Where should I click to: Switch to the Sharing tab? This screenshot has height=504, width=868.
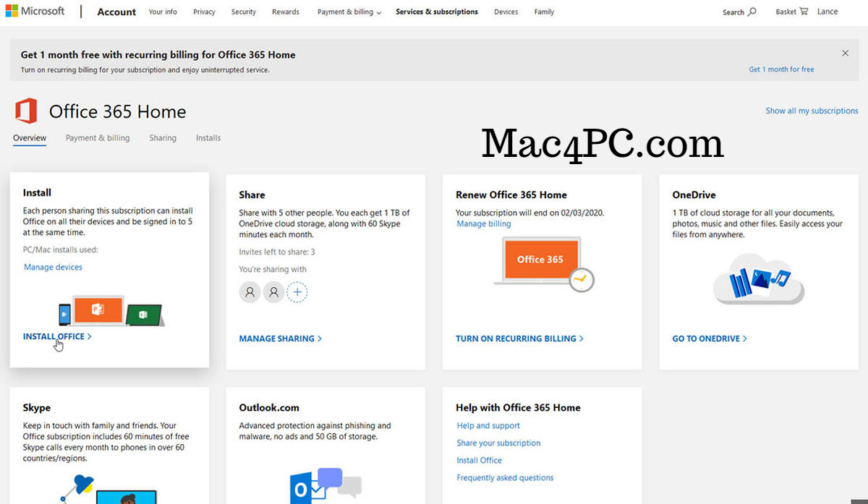[163, 138]
